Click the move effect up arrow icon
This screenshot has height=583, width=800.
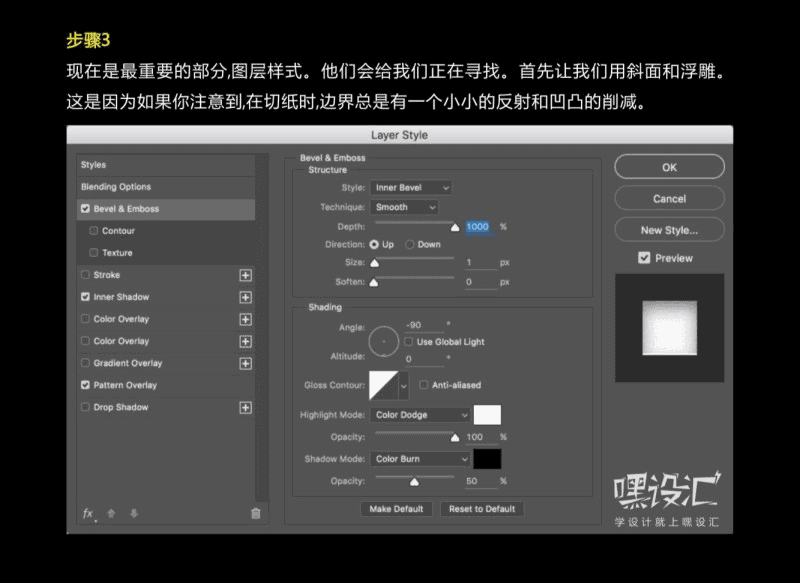[x=109, y=512]
